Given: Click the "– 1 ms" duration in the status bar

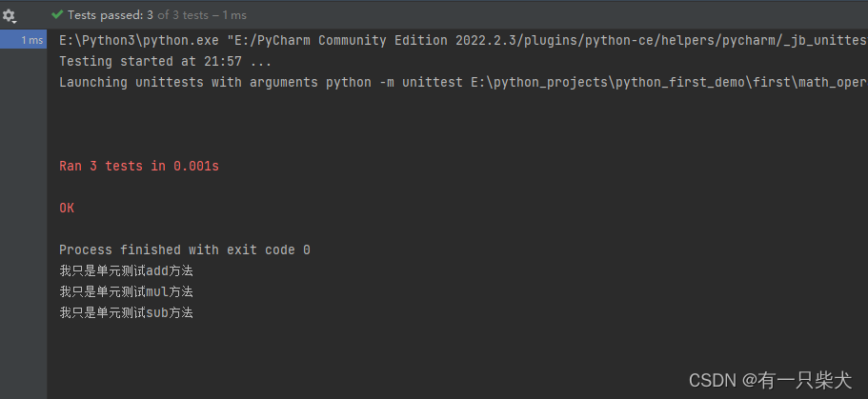Looking at the screenshot, I should click(x=229, y=15).
